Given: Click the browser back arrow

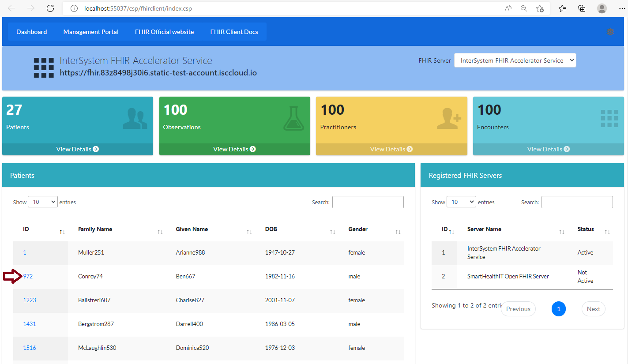Looking at the screenshot, I should coord(11,8).
